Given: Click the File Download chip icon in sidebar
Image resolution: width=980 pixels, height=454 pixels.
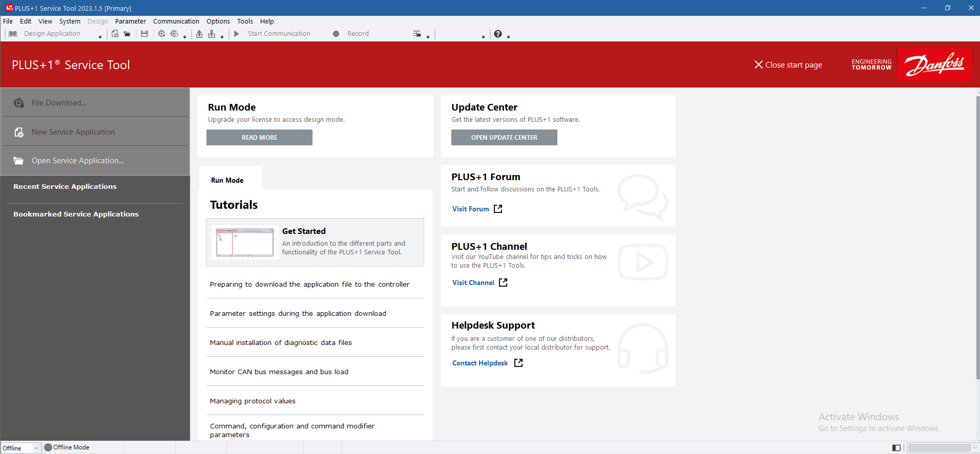Looking at the screenshot, I should pyautogui.click(x=19, y=103).
